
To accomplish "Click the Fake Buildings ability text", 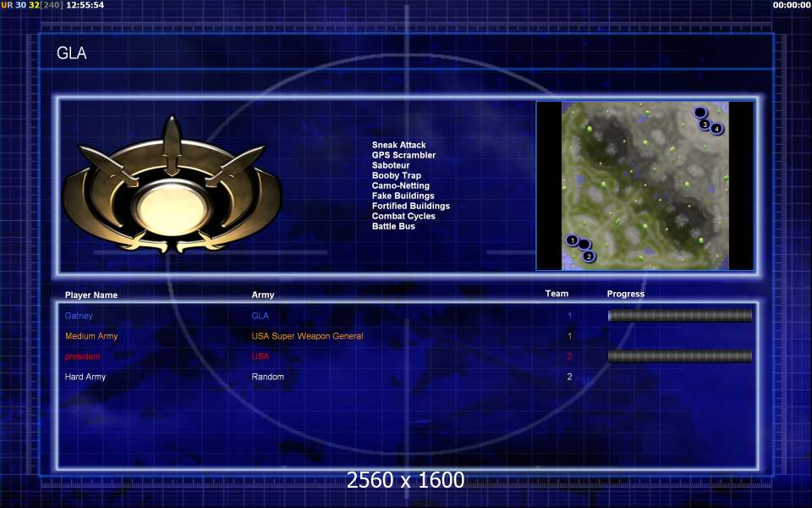I will coord(403,196).
